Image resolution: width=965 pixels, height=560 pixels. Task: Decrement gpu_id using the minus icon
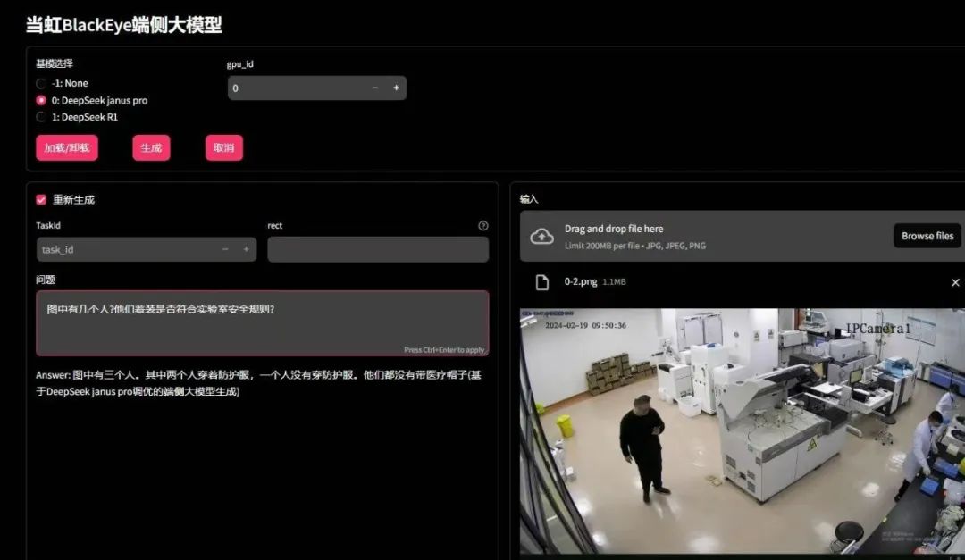point(374,88)
